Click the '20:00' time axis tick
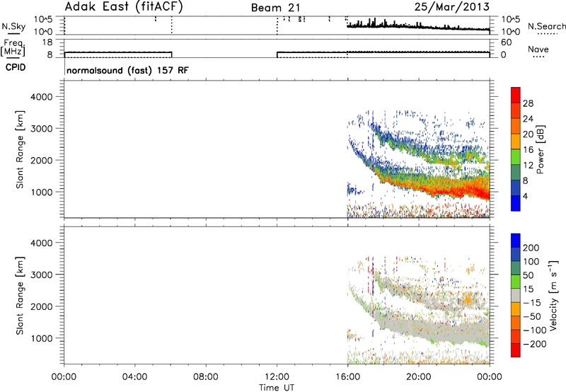Viewport: 566px width, 392px height. tap(419, 377)
